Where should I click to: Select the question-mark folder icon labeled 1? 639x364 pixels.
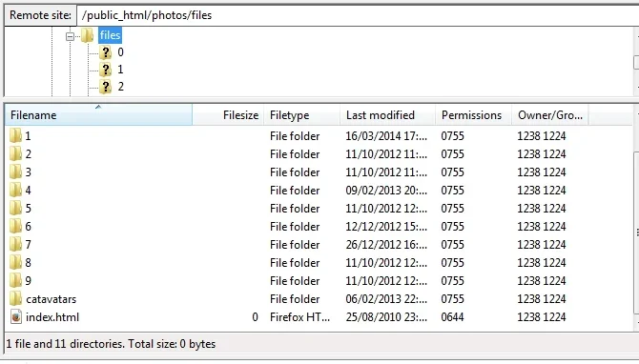(106, 70)
